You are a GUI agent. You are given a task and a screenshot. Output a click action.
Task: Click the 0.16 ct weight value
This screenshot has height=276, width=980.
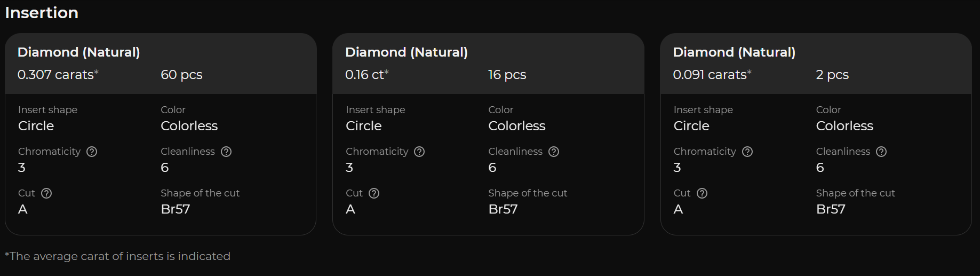point(365,75)
